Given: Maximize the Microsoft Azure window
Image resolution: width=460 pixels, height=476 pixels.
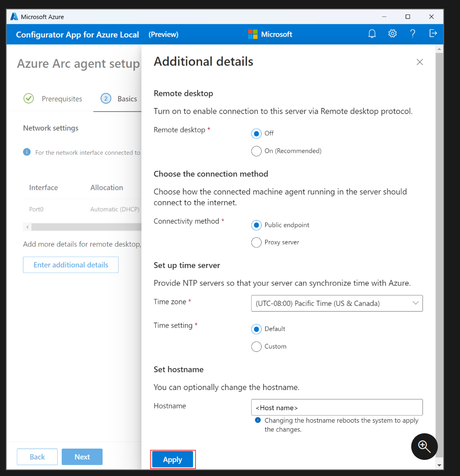Looking at the screenshot, I should 408,17.
